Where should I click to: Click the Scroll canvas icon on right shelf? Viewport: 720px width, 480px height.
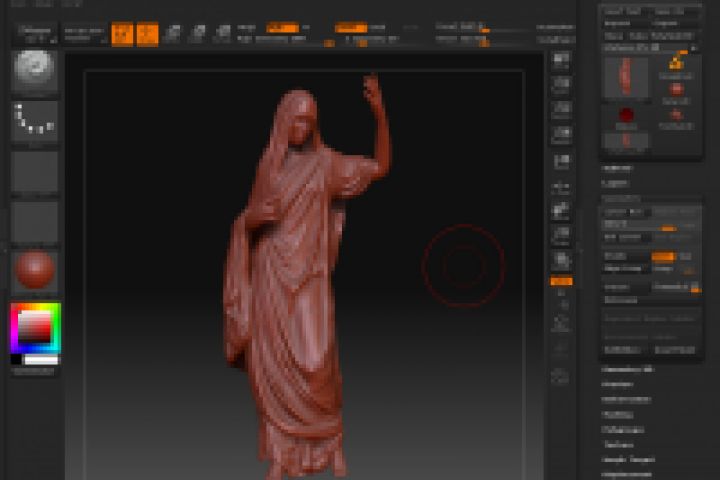561,86
